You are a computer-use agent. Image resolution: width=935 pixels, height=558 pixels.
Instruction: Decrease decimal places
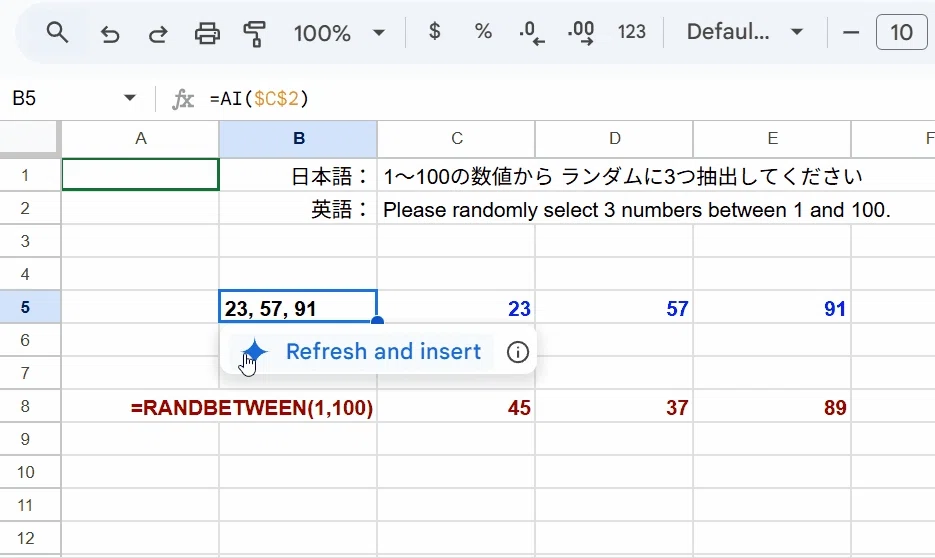[531, 33]
